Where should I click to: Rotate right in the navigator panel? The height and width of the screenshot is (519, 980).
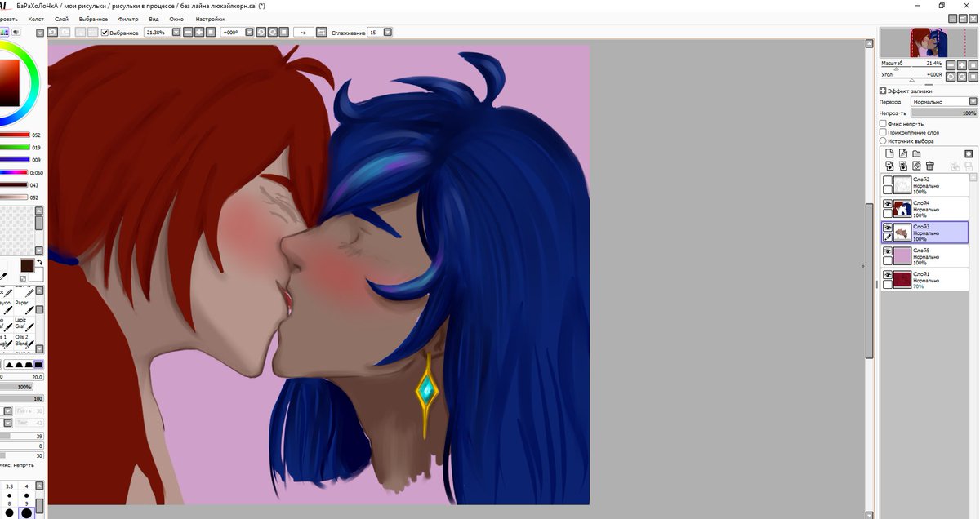[962, 77]
